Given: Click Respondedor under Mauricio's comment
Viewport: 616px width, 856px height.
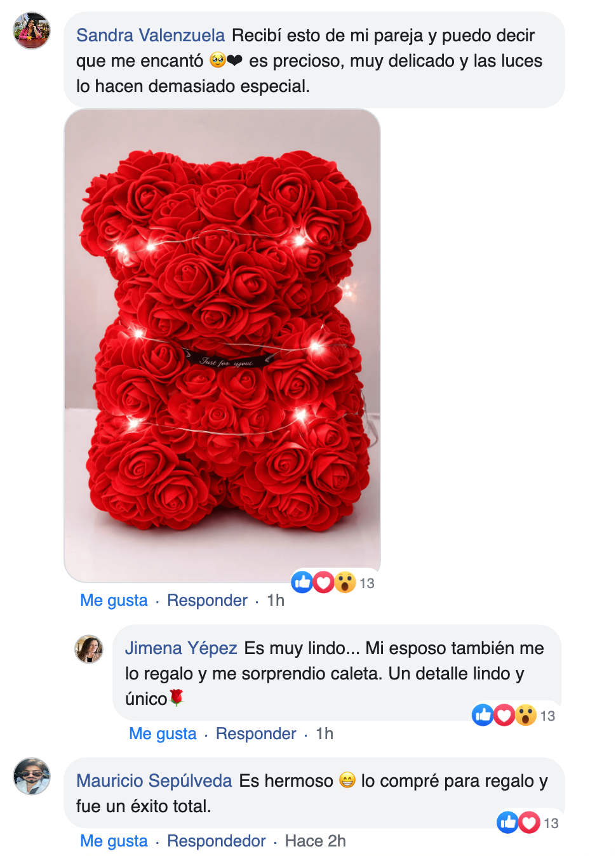Looking at the screenshot, I should [x=216, y=841].
